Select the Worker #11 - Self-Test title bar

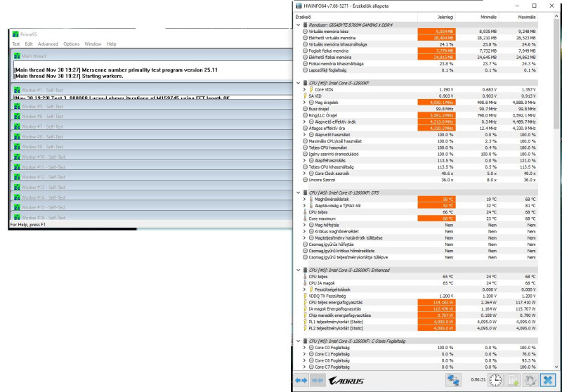152,167
